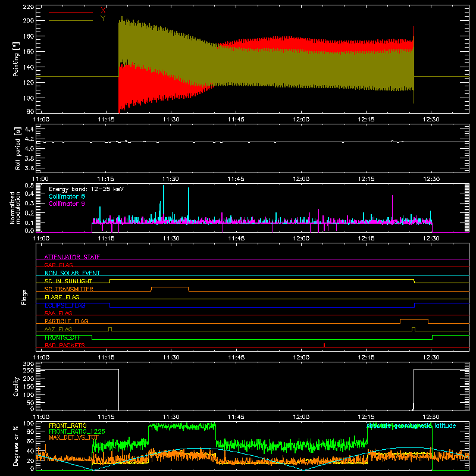This screenshot has height=476, width=476.
Task: Click the GAP_FLAG label
Action: click(58, 265)
